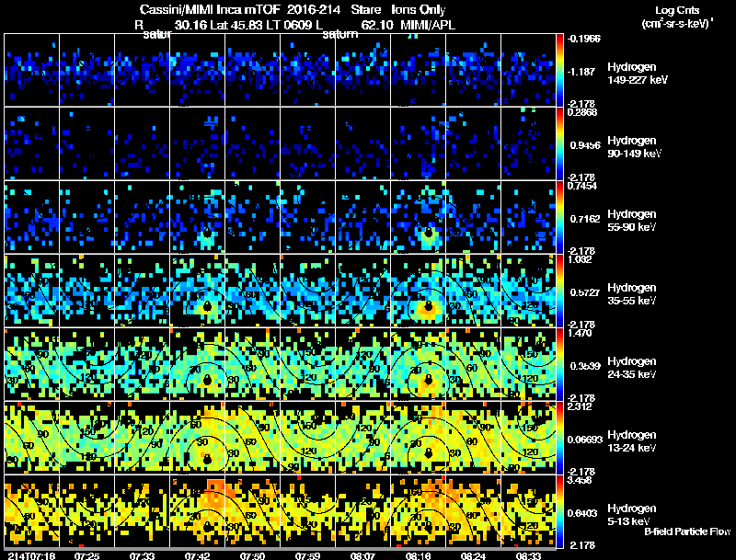Pick Saturn marker in 5-13 keV panel at 07:42
This screenshot has width=736, height=560.
coord(207,526)
